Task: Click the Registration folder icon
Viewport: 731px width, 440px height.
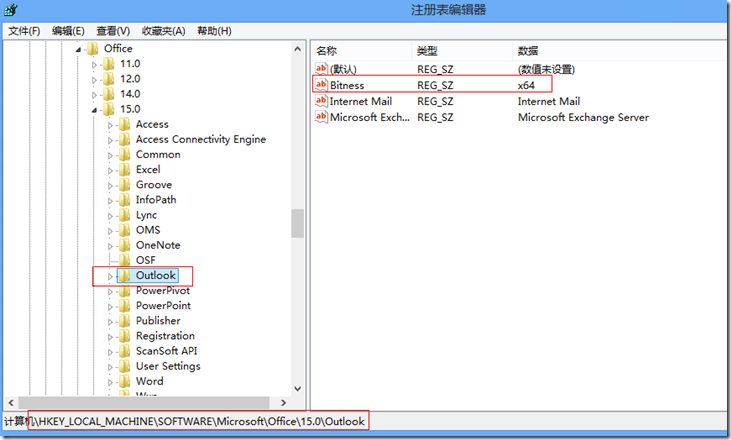Action: click(x=124, y=336)
